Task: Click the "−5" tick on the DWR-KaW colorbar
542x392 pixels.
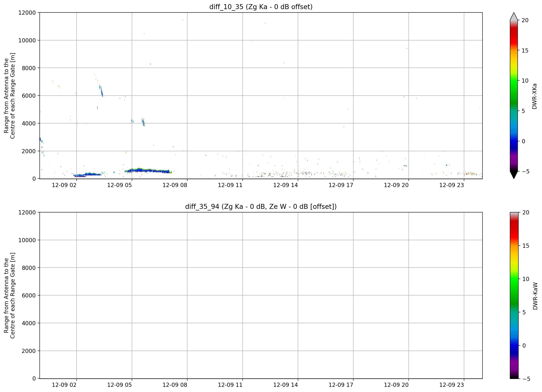Action: 526,379
